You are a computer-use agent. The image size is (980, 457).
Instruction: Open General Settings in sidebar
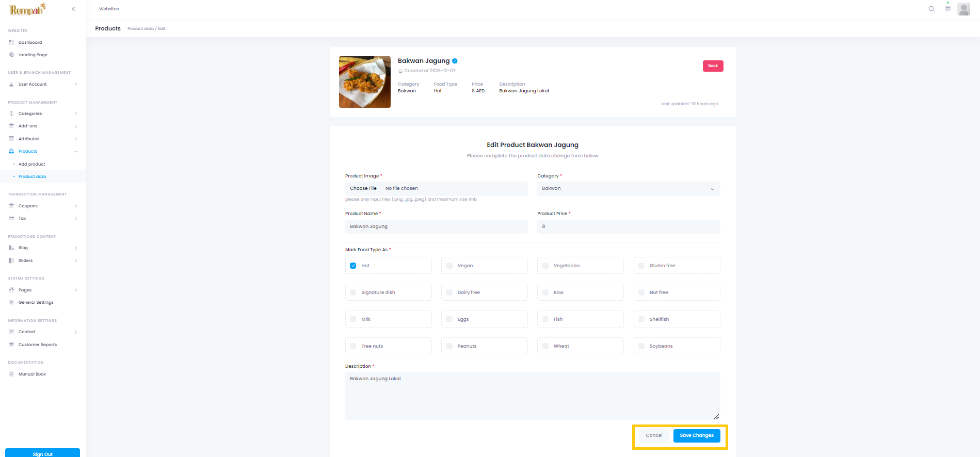[x=36, y=302]
